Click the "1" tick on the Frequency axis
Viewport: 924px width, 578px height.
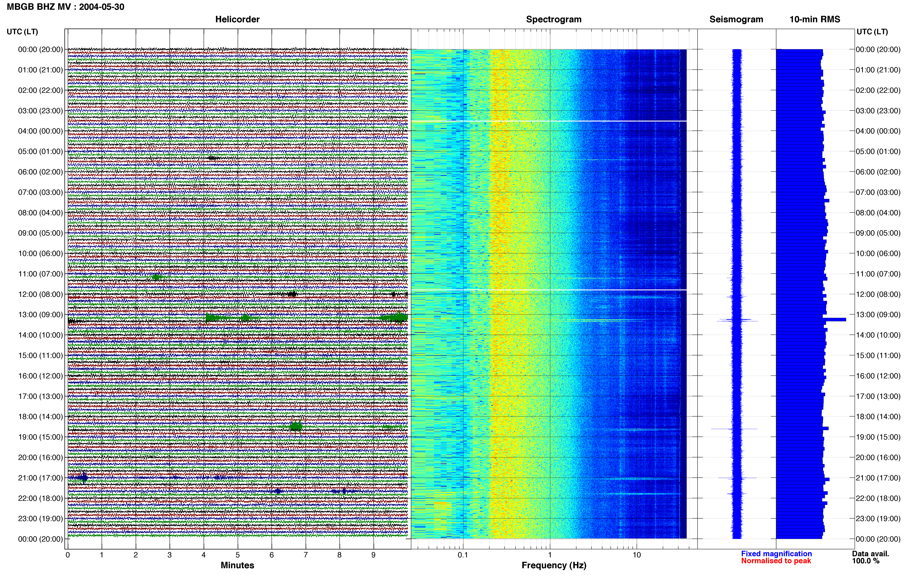click(550, 555)
